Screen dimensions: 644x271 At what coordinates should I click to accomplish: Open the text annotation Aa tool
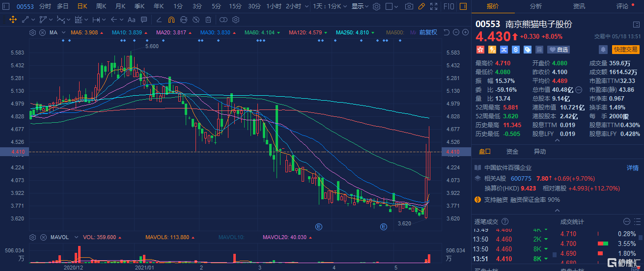point(131,20)
